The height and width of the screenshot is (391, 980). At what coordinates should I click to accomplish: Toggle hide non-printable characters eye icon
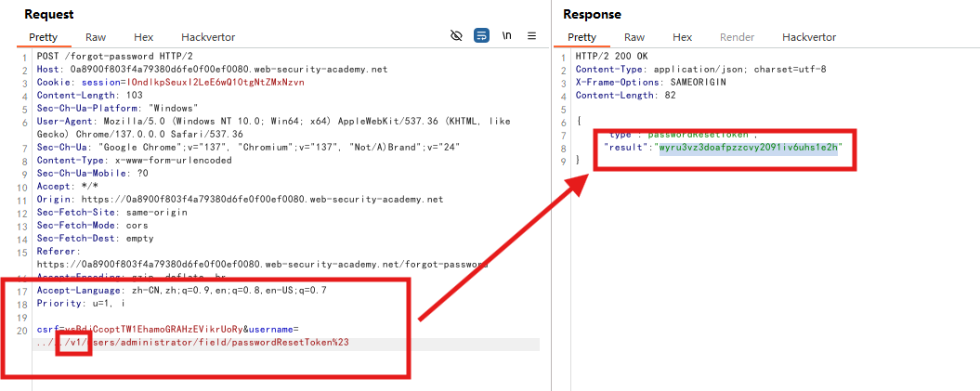456,35
